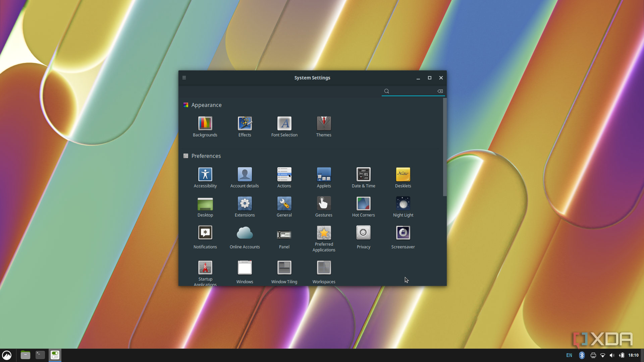Open the Desktop preferences
Viewport: 644px width, 362px height.
pyautogui.click(x=205, y=207)
